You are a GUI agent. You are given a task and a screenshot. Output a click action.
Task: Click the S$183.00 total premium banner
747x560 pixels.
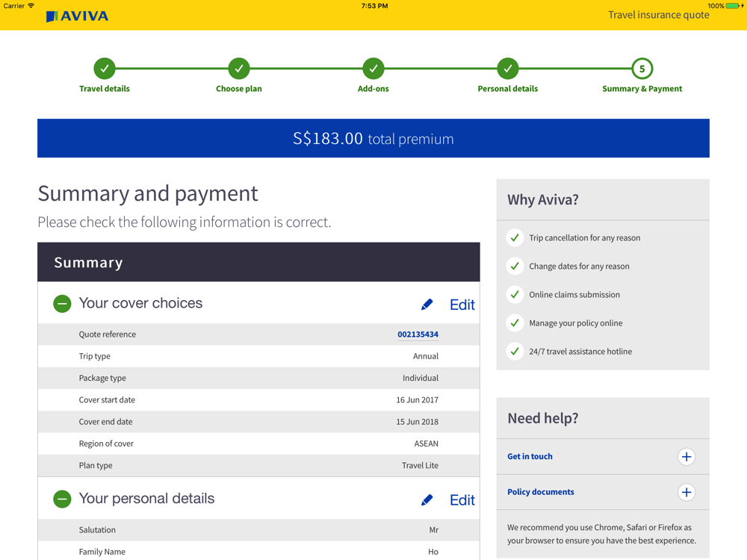click(373, 138)
